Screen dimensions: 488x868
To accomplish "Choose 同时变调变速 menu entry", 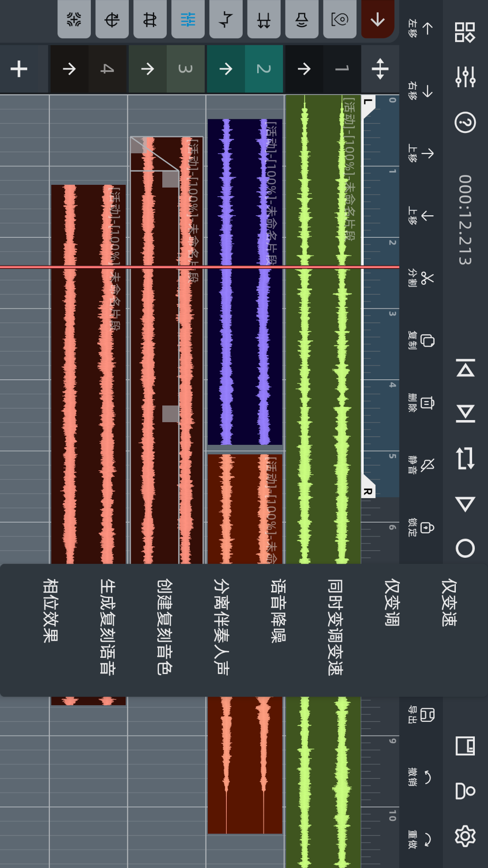I will (335, 627).
